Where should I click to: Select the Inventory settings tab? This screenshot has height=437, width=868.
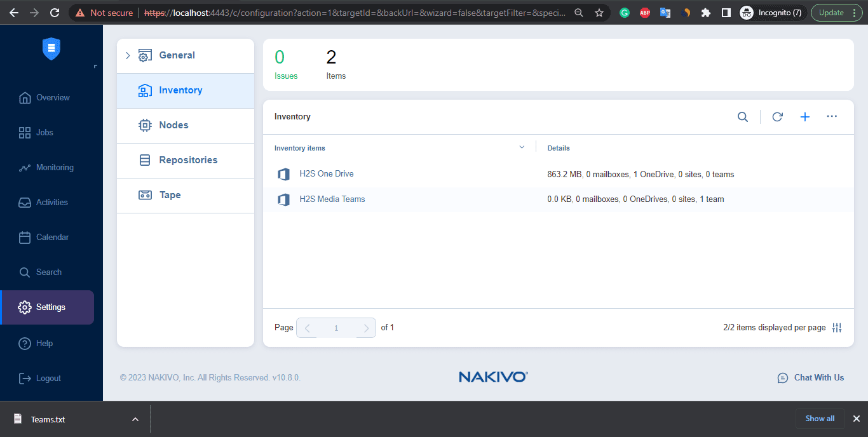(x=186, y=91)
